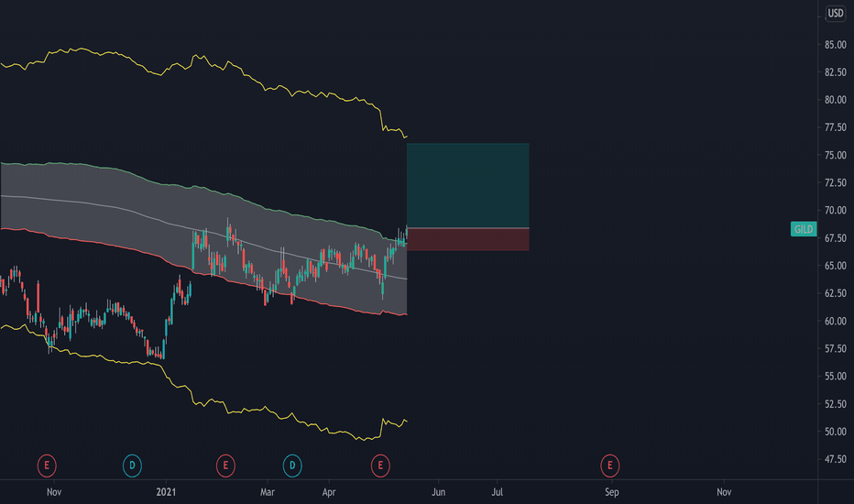Click the Nov label following Sep
Viewport: 854px width, 504px height.
coord(724,492)
